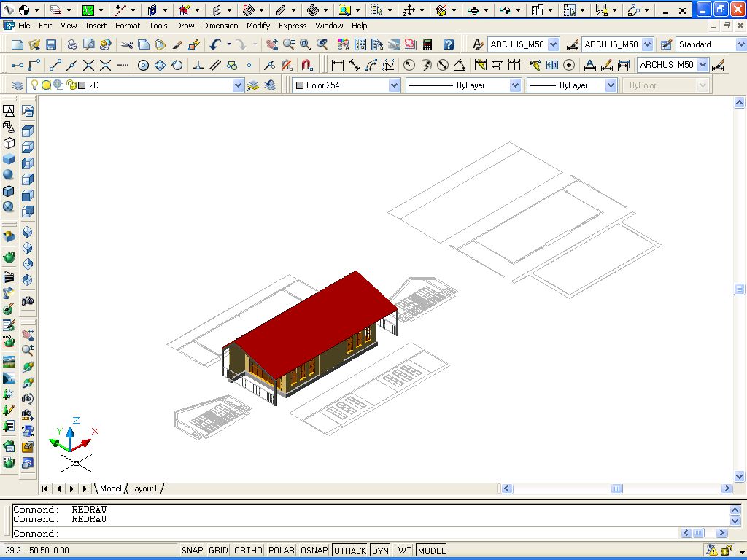The width and height of the screenshot is (747, 560).
Task: Click the Text Style icon
Action: pyautogui.click(x=478, y=44)
